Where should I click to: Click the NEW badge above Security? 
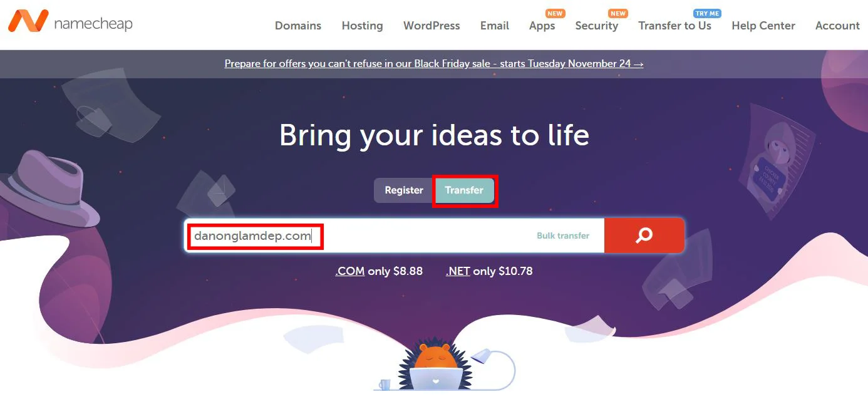[x=617, y=13]
